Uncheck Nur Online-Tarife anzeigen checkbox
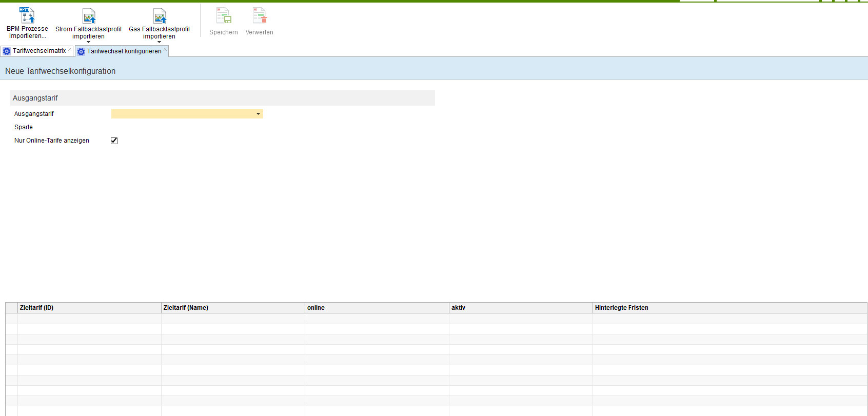Screen dimensions: 868x416 tap(114, 141)
